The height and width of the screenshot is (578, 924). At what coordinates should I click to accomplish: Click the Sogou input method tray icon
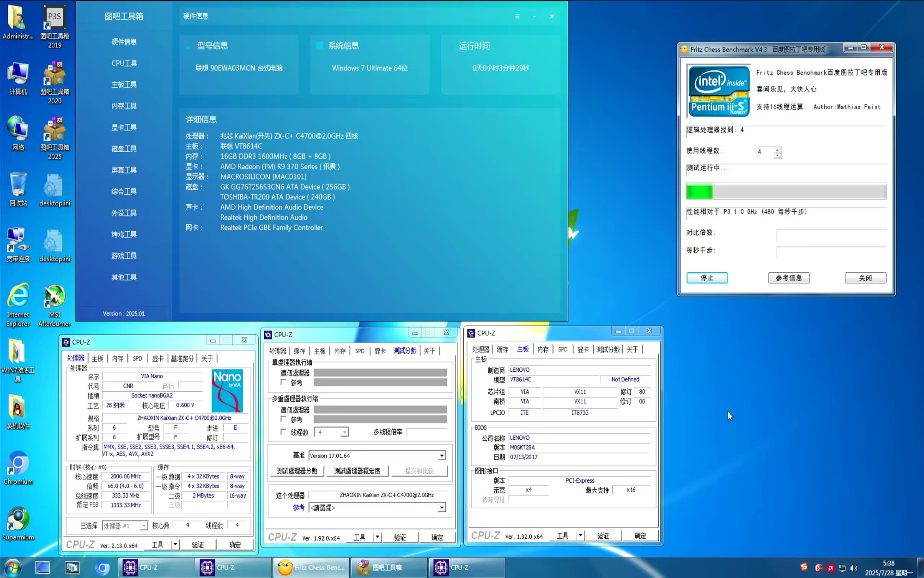click(x=804, y=567)
